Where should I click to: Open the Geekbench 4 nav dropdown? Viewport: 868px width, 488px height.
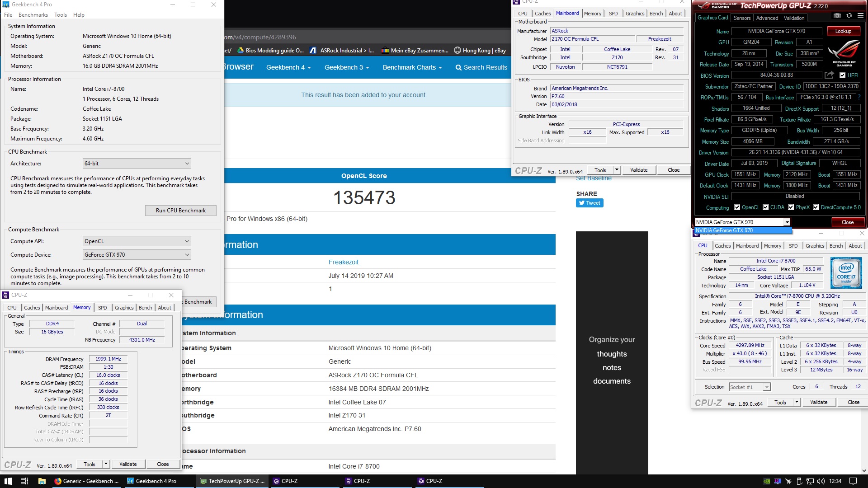pyautogui.click(x=288, y=67)
